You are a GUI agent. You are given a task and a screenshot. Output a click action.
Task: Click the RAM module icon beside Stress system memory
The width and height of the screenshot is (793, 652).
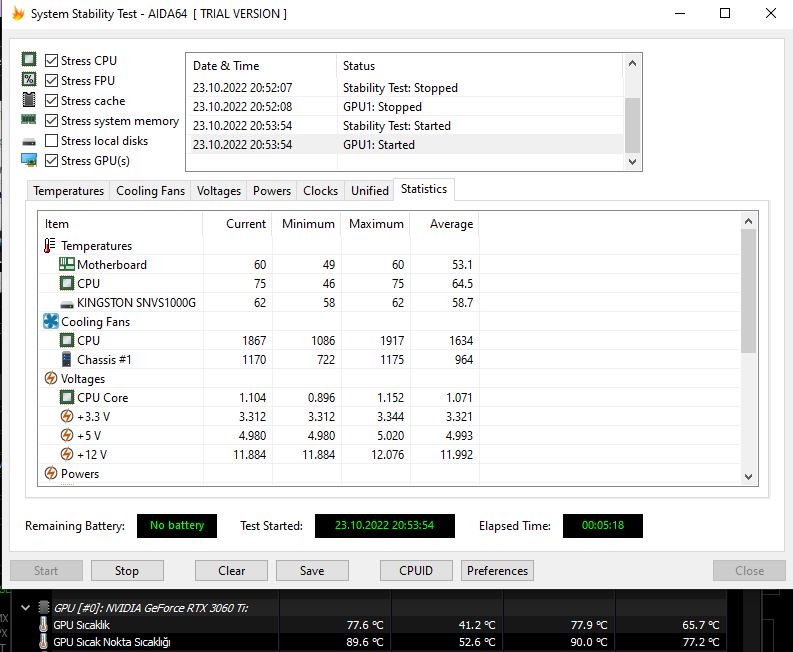[x=28, y=119]
